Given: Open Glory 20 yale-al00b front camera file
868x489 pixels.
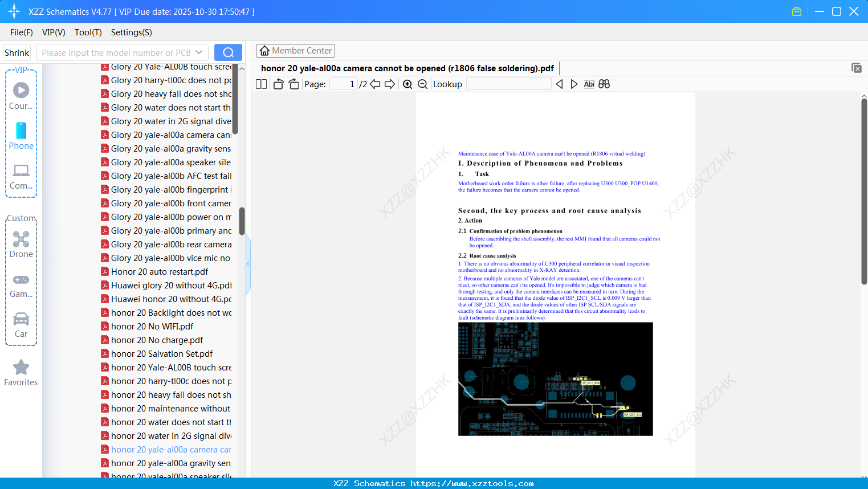Looking at the screenshot, I should 171,203.
